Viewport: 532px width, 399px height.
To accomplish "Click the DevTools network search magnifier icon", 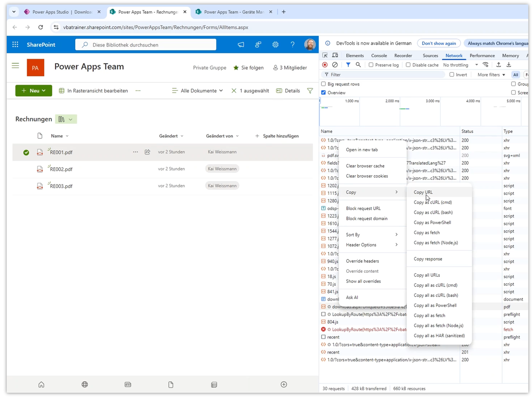I will point(358,65).
